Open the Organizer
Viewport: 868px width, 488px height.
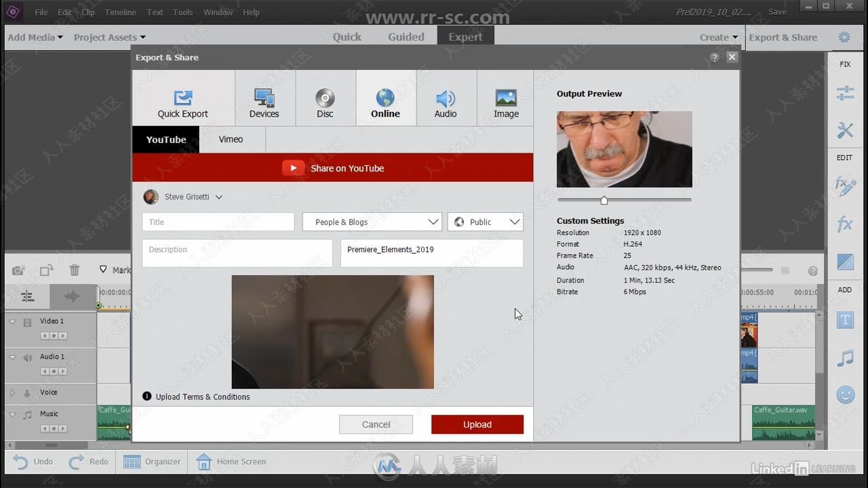click(x=152, y=462)
